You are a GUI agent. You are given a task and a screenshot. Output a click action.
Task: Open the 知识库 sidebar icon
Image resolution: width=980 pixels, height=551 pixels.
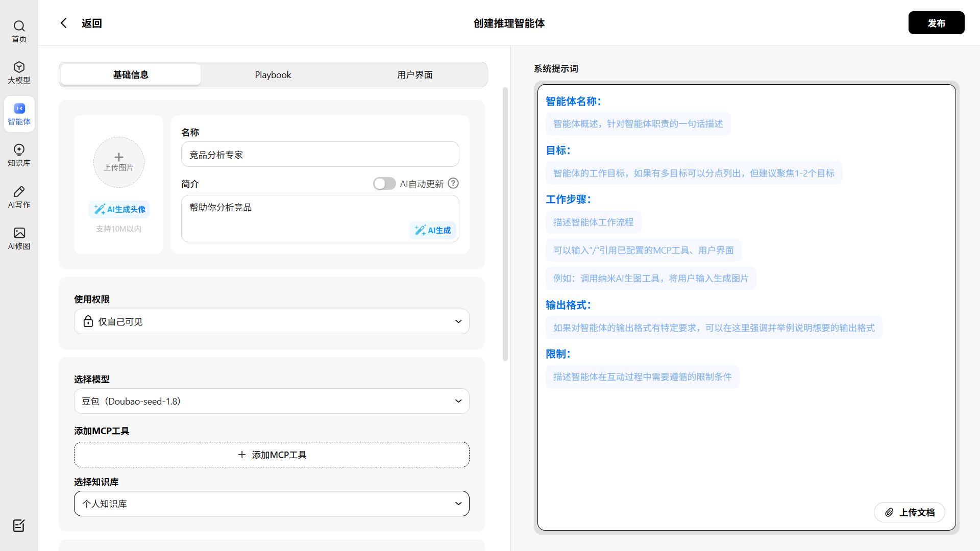pyautogui.click(x=19, y=150)
